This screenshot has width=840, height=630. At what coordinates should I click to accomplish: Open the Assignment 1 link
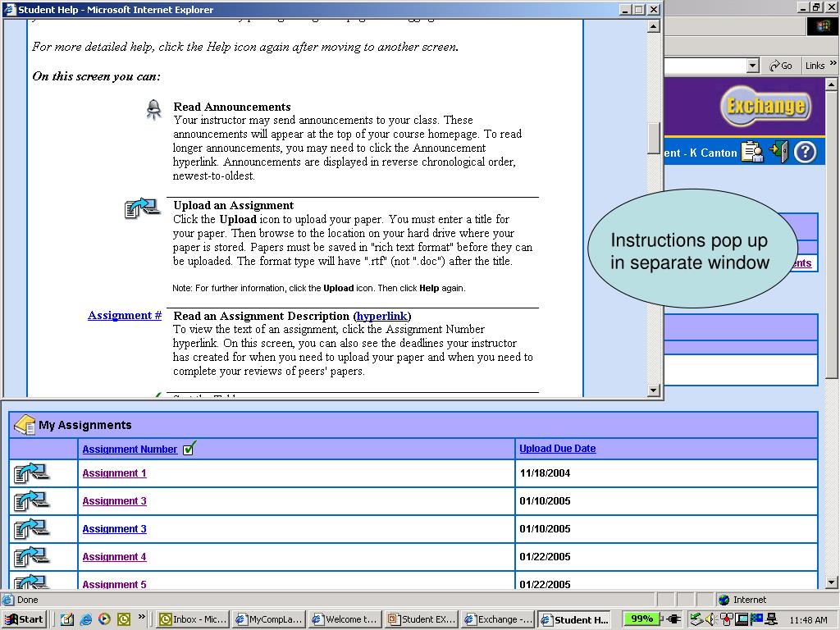(x=114, y=473)
